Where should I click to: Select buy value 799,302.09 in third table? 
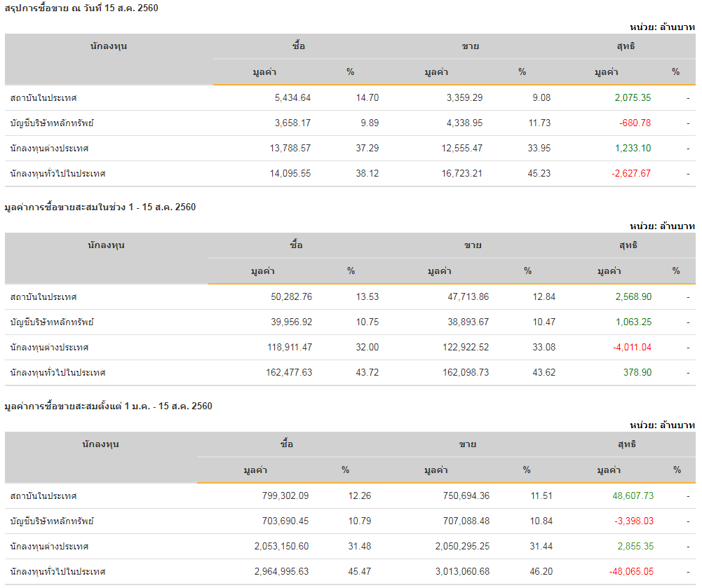(283, 495)
